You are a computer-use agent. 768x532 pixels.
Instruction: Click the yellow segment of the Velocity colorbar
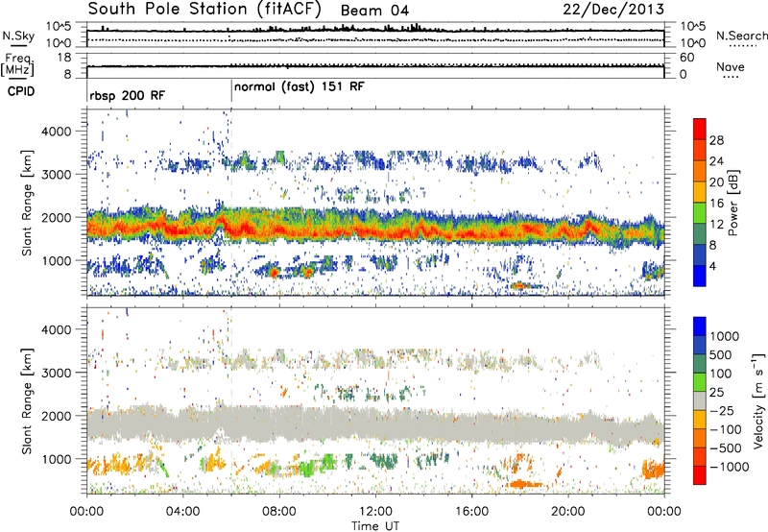[x=700, y=420]
